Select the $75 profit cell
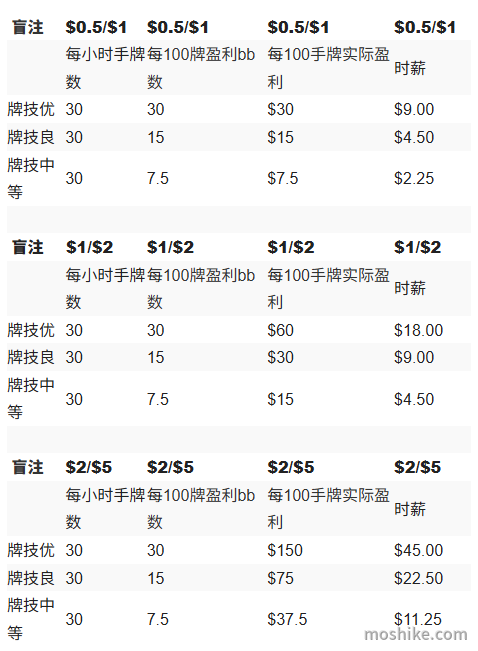The width and height of the screenshot is (478, 651). (x=280, y=578)
